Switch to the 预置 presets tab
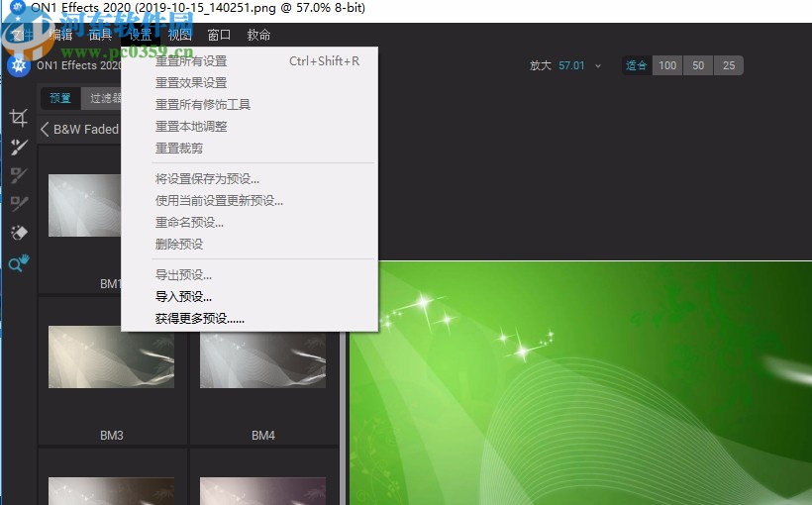 (x=60, y=98)
